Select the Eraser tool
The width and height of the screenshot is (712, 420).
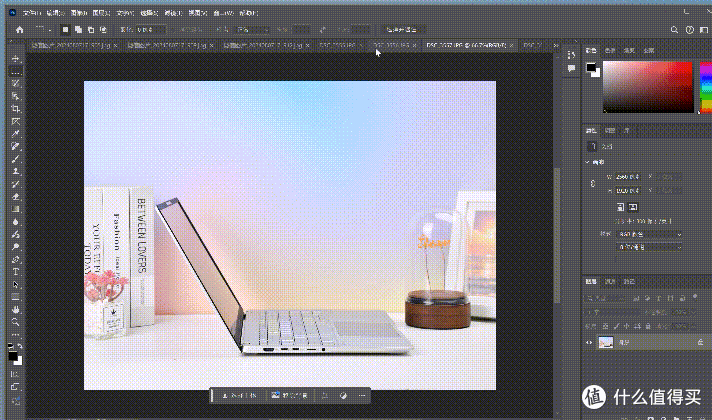click(x=15, y=197)
